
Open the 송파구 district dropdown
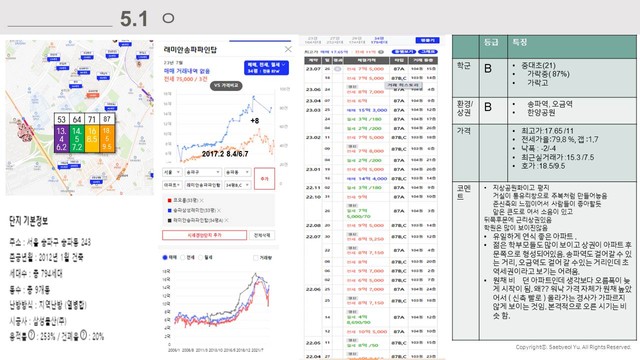pos(203,172)
